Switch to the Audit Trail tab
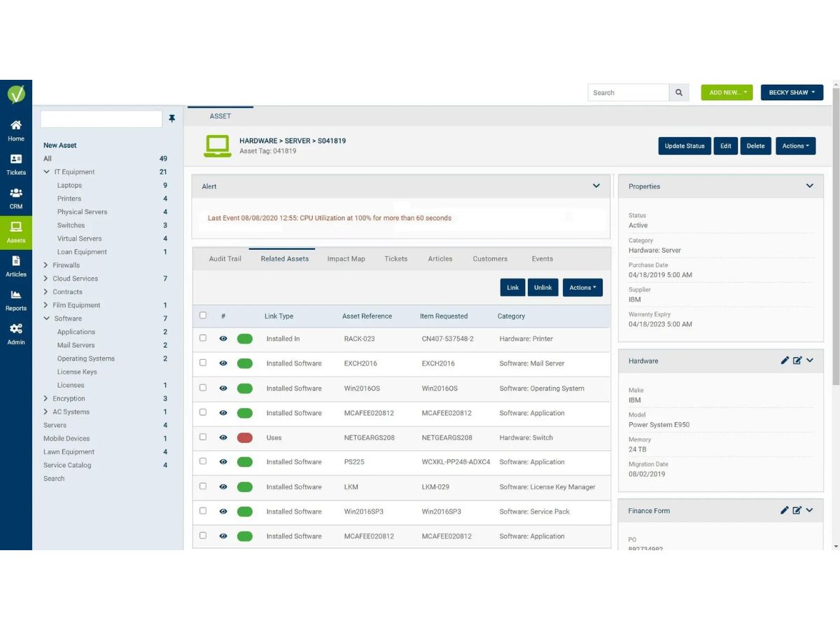840x630 pixels. pos(225,259)
